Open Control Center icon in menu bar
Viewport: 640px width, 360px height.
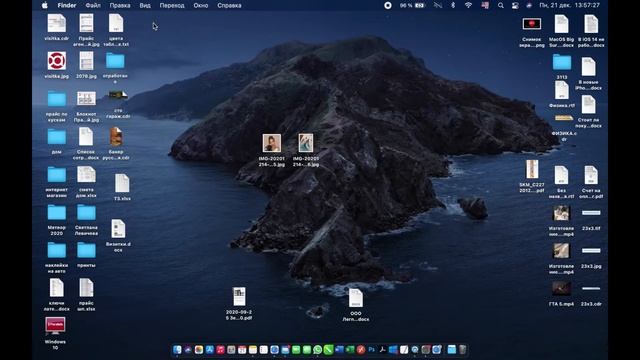point(515,5)
